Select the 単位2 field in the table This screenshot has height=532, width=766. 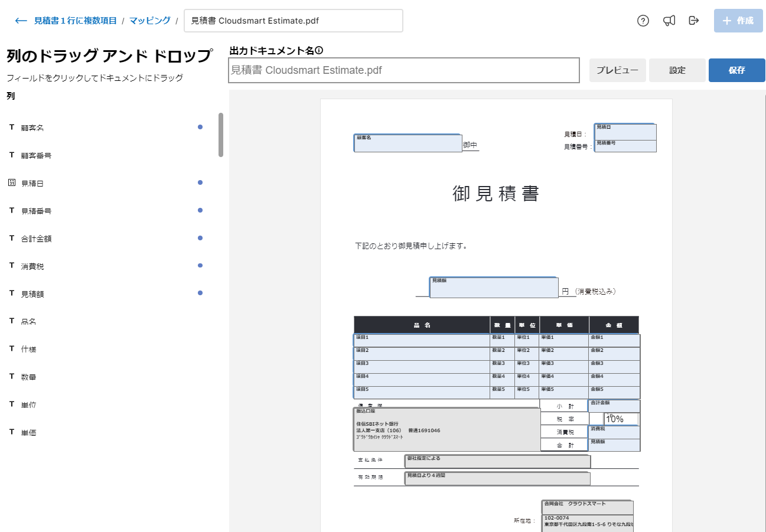click(527, 354)
